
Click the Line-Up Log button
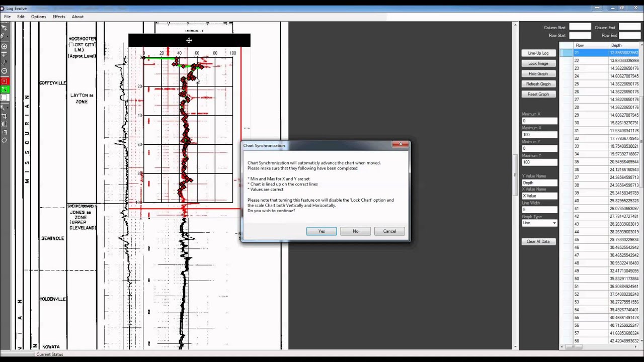pyautogui.click(x=538, y=53)
